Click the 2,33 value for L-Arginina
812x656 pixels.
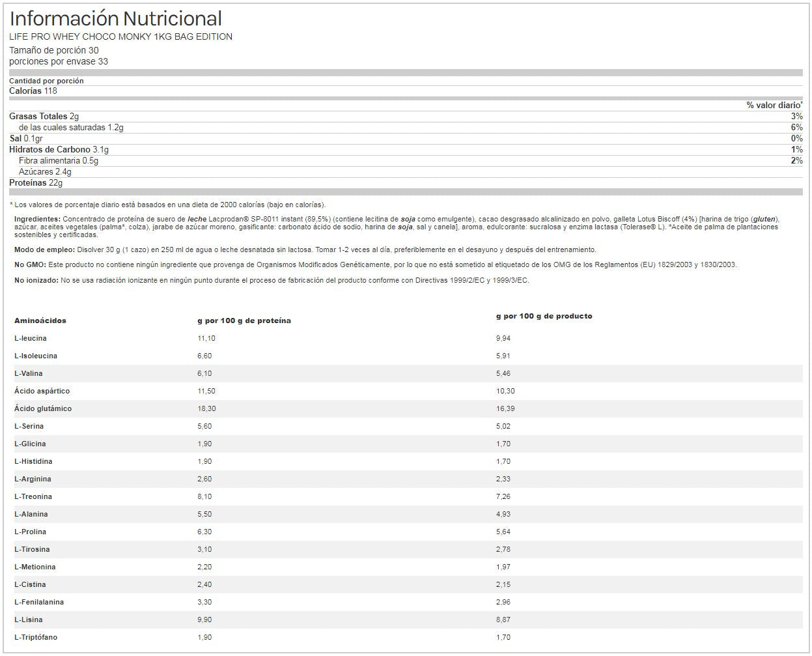(503, 479)
